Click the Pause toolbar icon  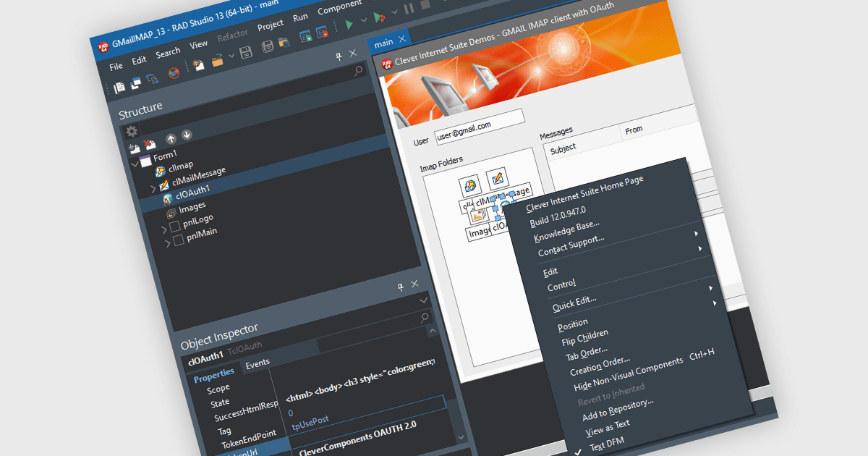click(409, 9)
